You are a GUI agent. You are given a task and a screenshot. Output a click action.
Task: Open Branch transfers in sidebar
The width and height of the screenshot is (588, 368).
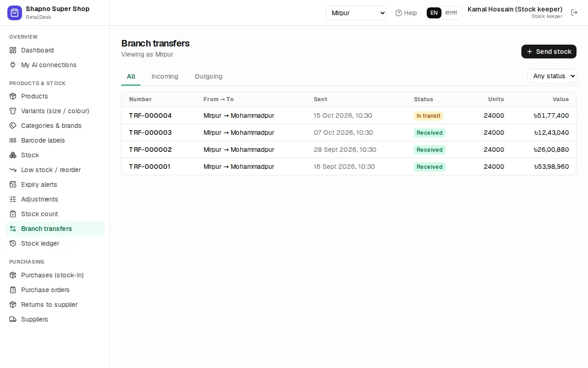click(55, 229)
